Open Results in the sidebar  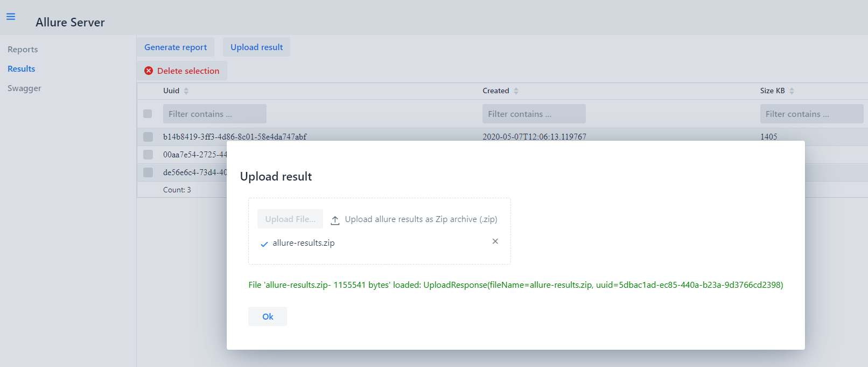(22, 69)
